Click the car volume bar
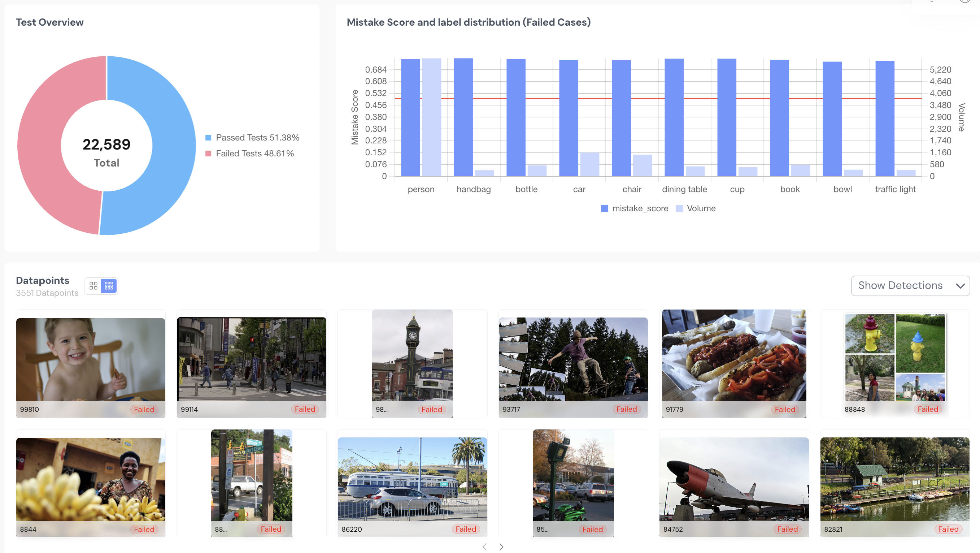The image size is (980, 553). (589, 164)
